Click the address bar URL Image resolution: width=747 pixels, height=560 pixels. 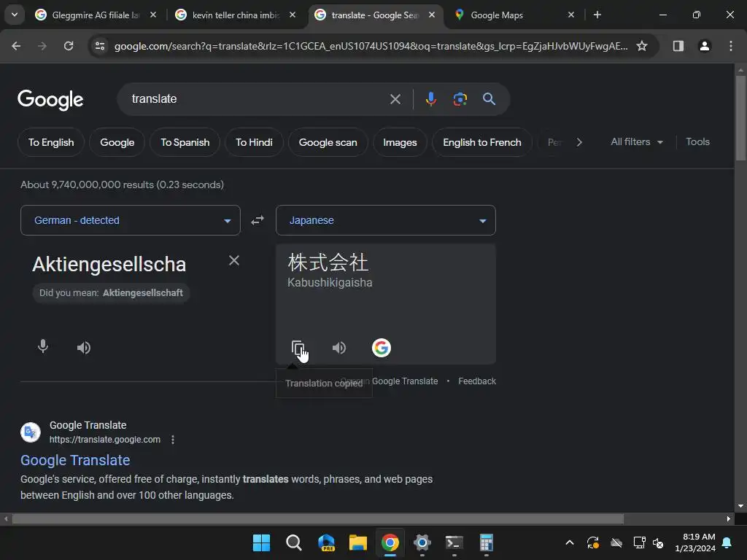point(371,46)
